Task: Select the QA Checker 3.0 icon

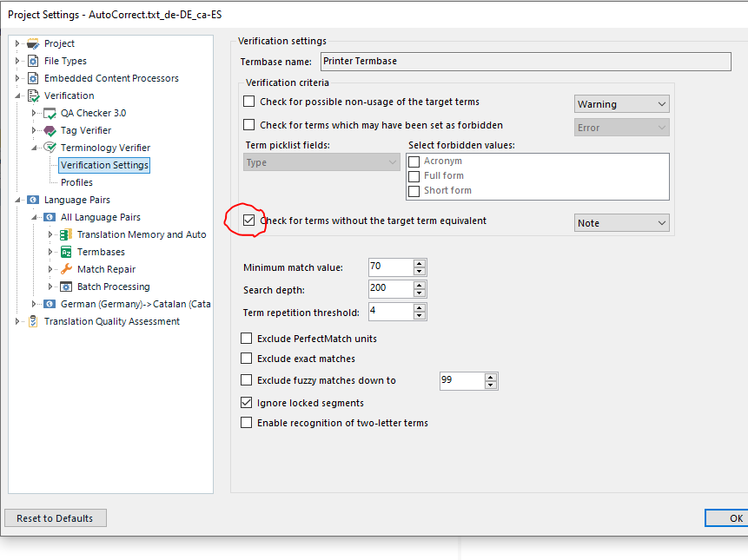Action: pyautogui.click(x=49, y=113)
